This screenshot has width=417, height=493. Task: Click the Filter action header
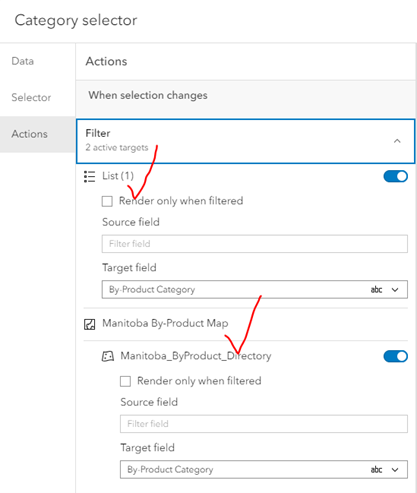[246, 141]
